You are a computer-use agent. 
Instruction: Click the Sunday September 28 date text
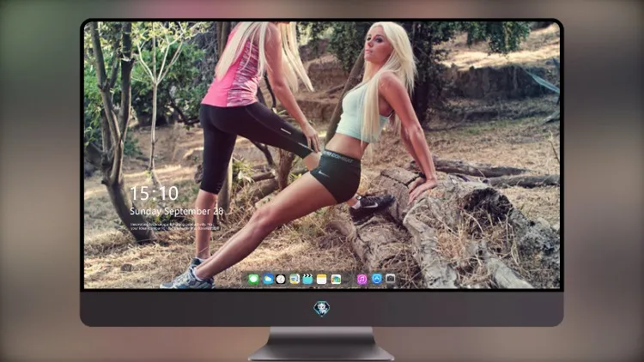coord(177,211)
